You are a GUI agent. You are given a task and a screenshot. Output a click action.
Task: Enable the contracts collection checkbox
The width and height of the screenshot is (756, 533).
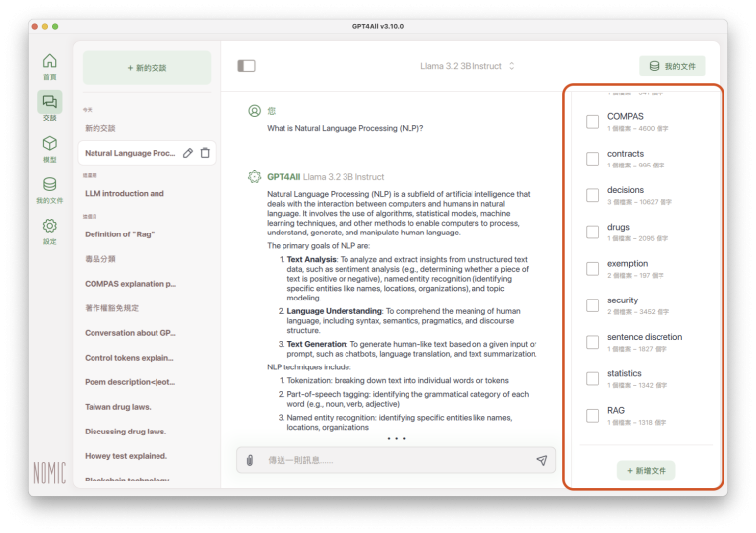[x=593, y=159]
